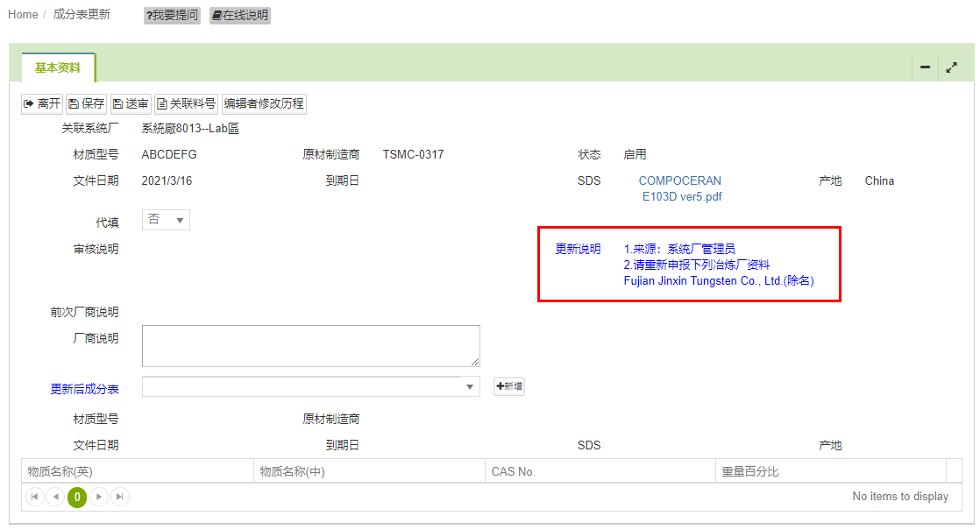Collapse the panel using minus icon

coord(925,67)
